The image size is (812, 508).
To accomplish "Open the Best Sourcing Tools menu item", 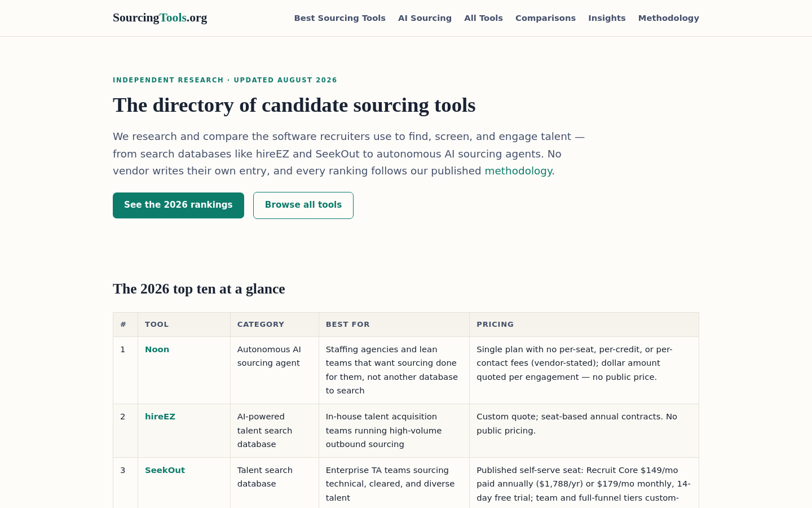I will click(339, 18).
